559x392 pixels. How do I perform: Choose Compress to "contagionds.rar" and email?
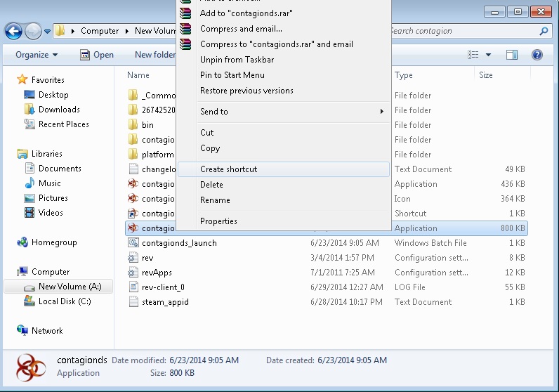(x=284, y=44)
